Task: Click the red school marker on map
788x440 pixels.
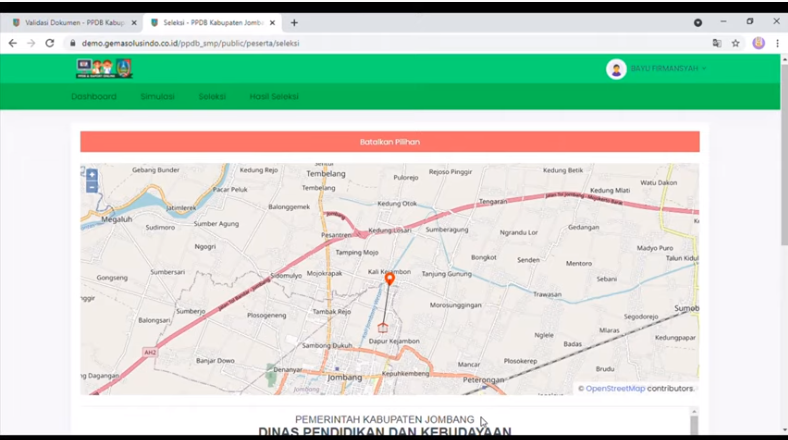Action: 382,327
